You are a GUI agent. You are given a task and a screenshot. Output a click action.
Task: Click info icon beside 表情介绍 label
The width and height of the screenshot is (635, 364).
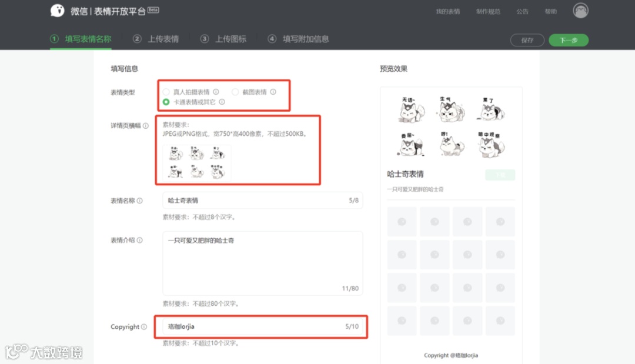pyautogui.click(x=140, y=240)
